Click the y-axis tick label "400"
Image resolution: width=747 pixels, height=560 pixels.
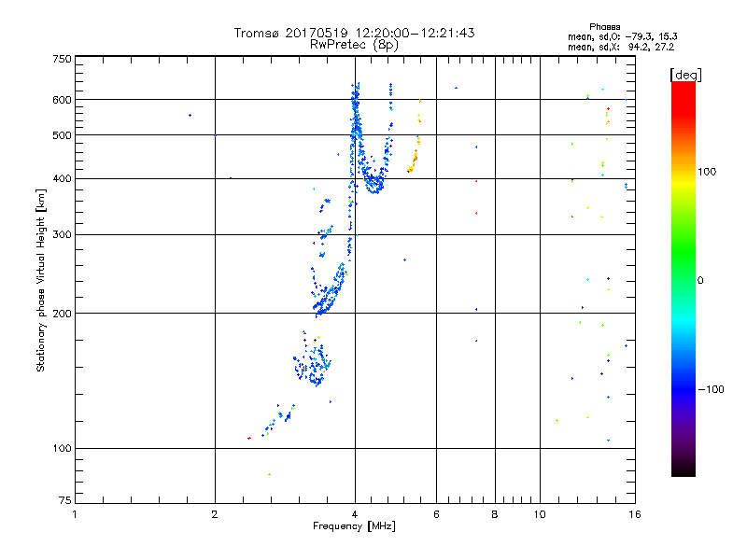point(62,179)
